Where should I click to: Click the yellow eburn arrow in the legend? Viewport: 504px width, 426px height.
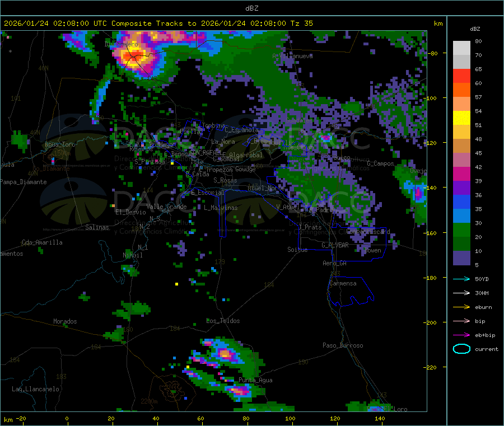coord(461,307)
